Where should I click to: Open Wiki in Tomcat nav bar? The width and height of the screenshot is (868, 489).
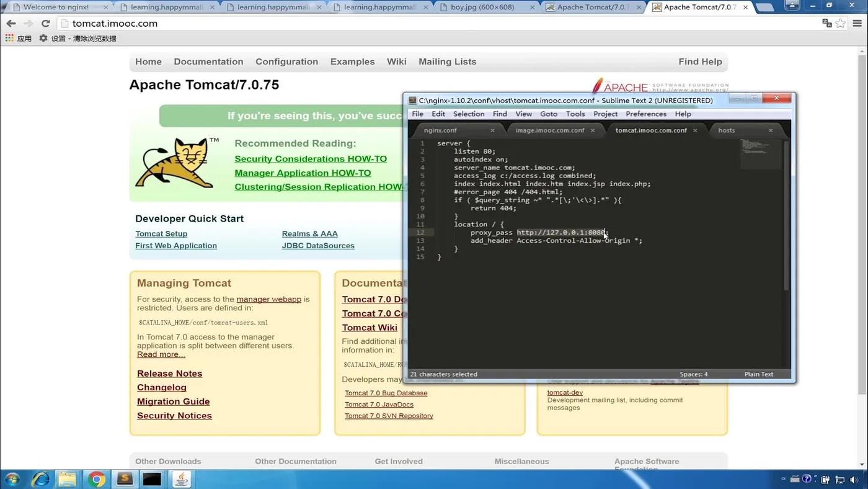tap(397, 62)
